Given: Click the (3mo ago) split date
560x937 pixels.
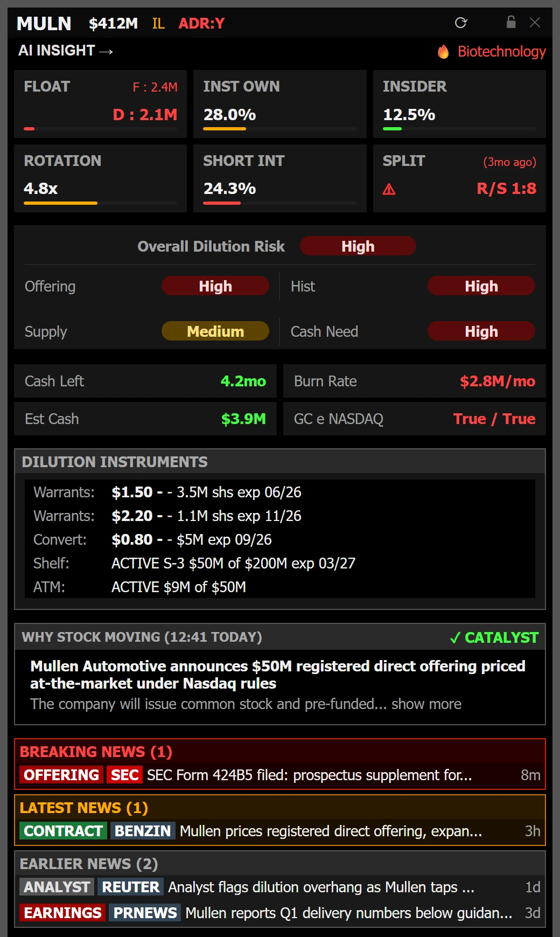Looking at the screenshot, I should coord(509,162).
